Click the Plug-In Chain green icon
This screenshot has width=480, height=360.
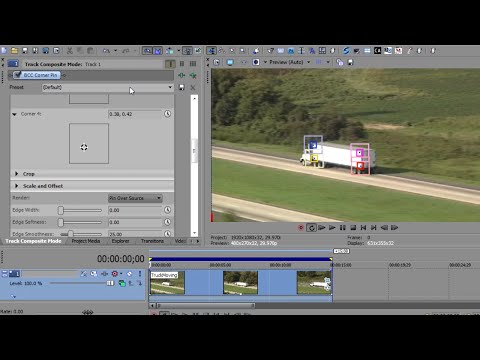pos(182,75)
